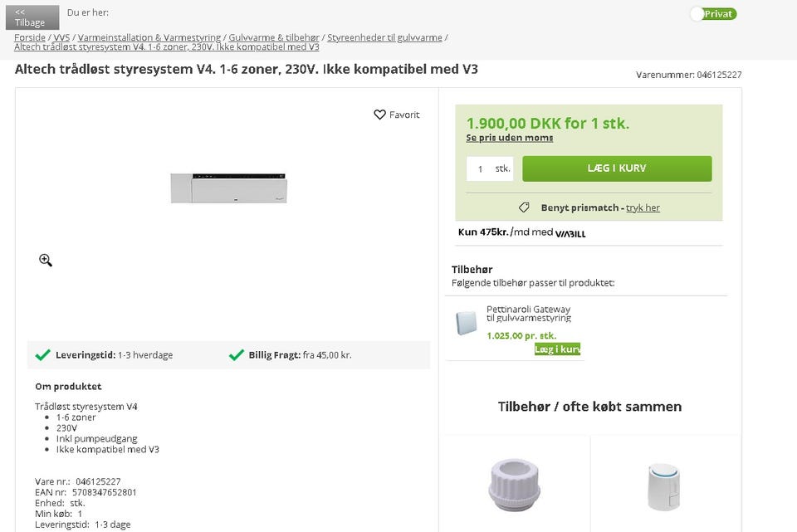Toggle the Privat price switch
This screenshot has width=797, height=532.
click(713, 14)
